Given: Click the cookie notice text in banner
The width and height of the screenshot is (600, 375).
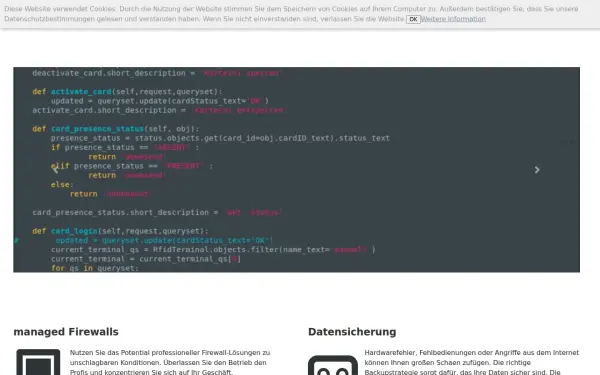Looking at the screenshot, I should 291,14.
